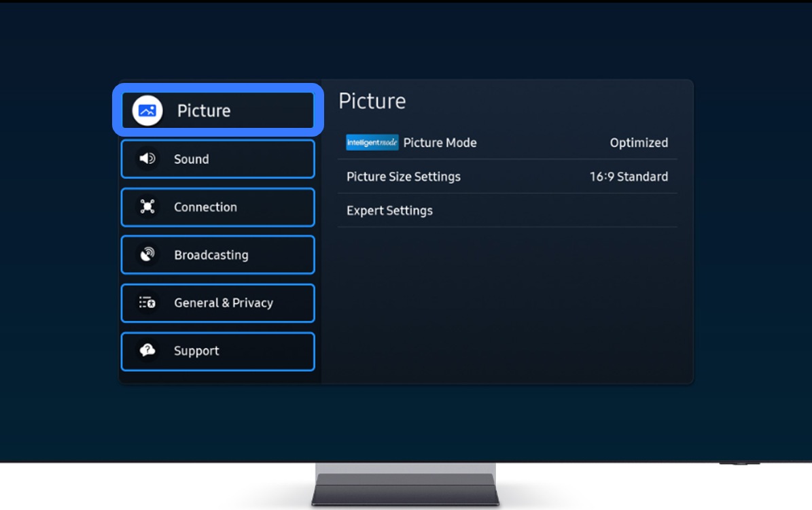Click the Connection icon in the sidebar
Screen dimensions: 812x510
(147, 207)
